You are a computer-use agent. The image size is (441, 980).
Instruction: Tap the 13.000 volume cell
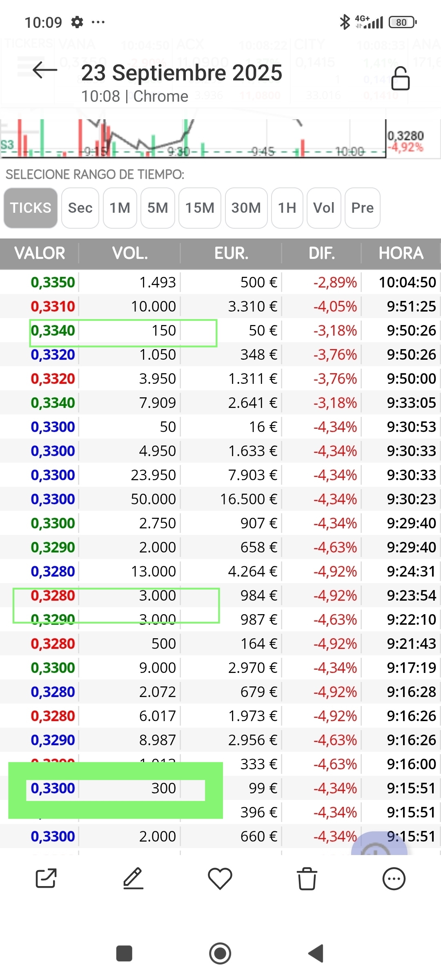154,571
